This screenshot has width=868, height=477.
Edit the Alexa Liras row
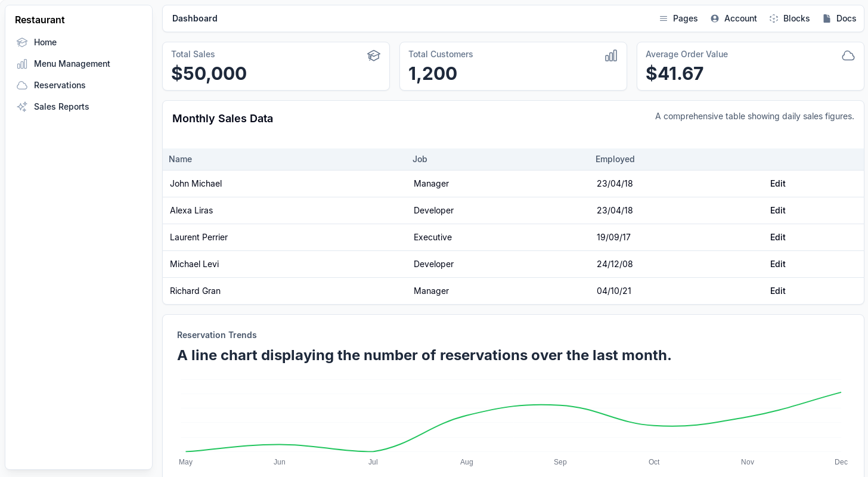click(777, 210)
